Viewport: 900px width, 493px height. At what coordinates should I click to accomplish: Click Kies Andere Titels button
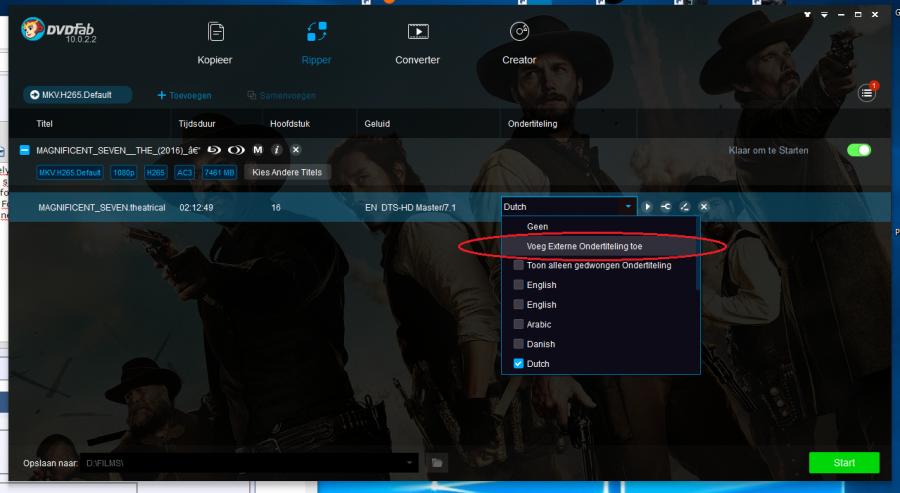pyautogui.click(x=287, y=172)
